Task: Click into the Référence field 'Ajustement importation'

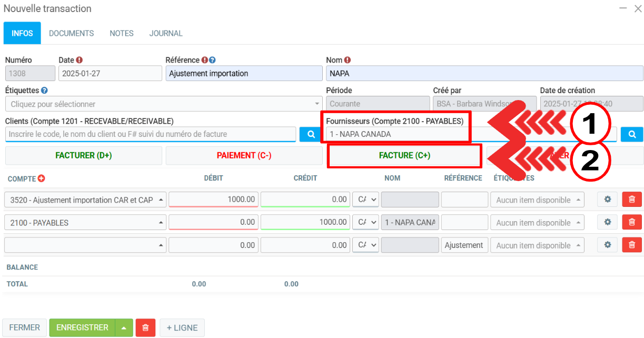Action: (x=243, y=74)
